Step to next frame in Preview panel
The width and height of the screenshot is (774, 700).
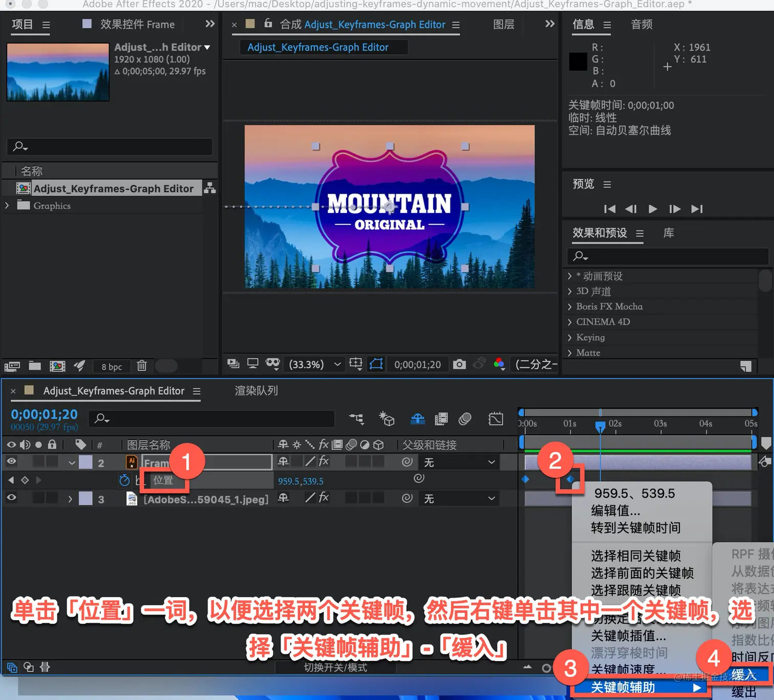click(675, 209)
